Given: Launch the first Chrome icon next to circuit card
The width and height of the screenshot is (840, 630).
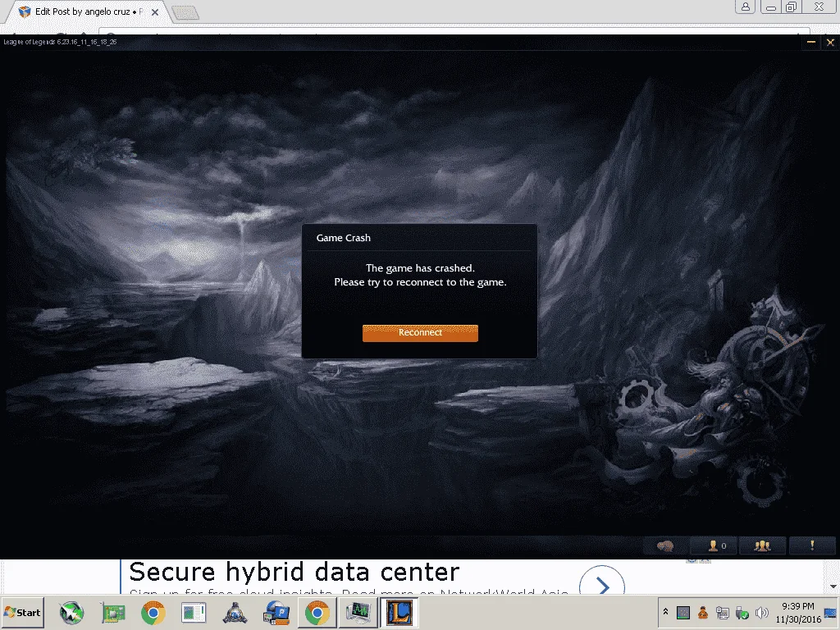Looking at the screenshot, I should point(153,613).
